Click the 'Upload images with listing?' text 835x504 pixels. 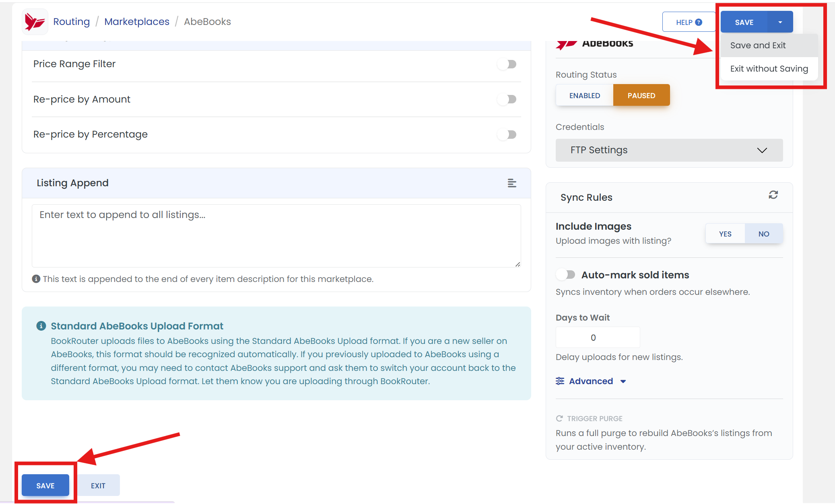(613, 241)
